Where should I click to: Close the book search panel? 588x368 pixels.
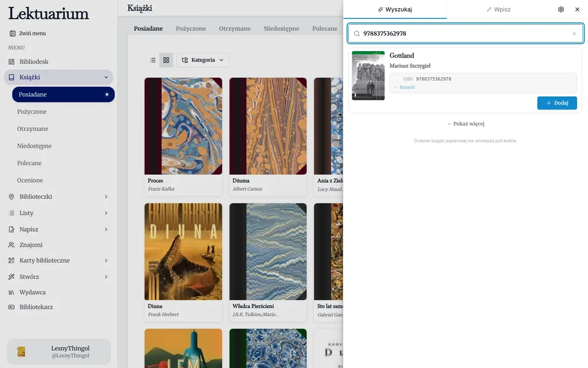pyautogui.click(x=577, y=9)
